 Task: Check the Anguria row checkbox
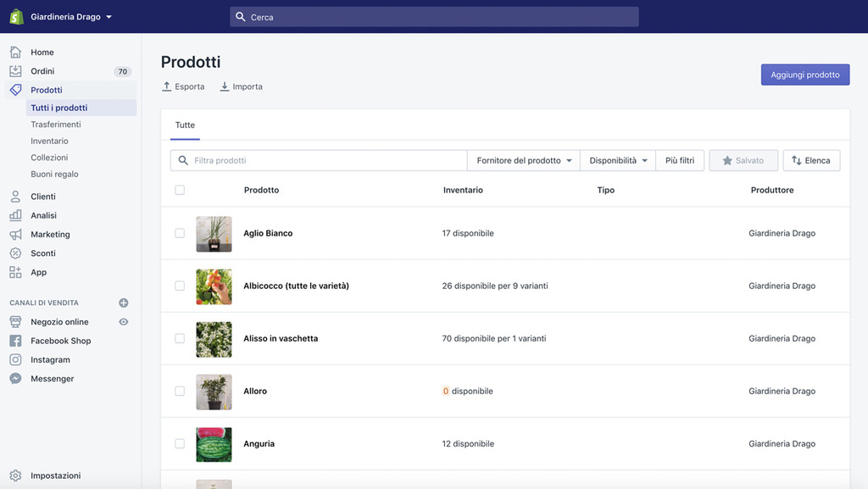(x=180, y=443)
